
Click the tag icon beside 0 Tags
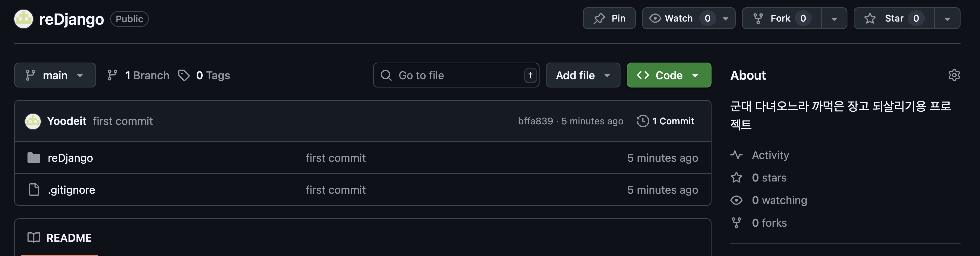point(184,76)
